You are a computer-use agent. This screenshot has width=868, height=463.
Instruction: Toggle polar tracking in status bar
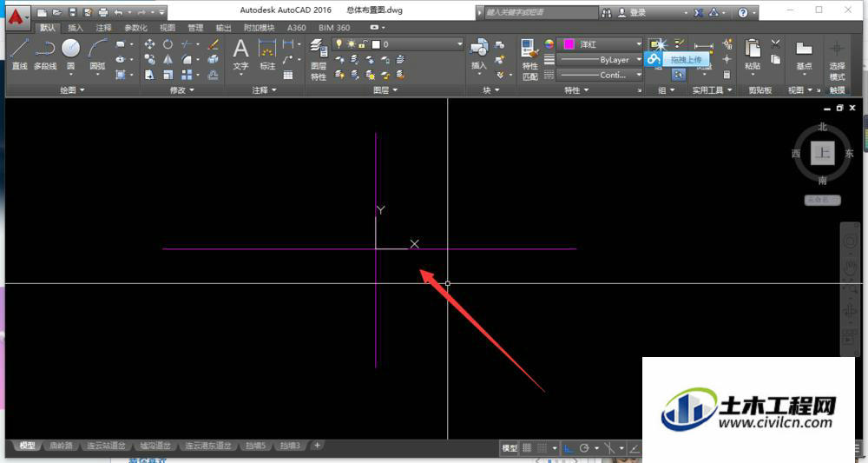[584, 447]
